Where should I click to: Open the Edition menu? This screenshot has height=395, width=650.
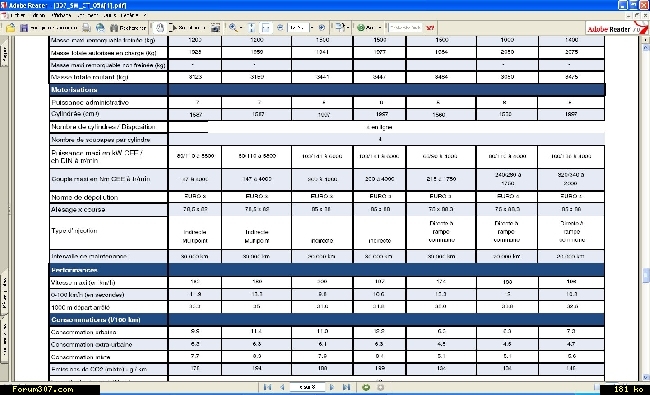(x=39, y=15)
